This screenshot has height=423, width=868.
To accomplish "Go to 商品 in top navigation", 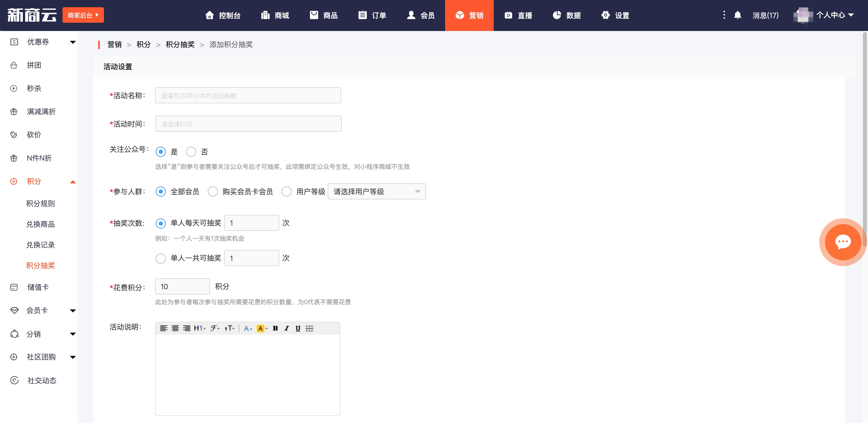I will click(323, 15).
